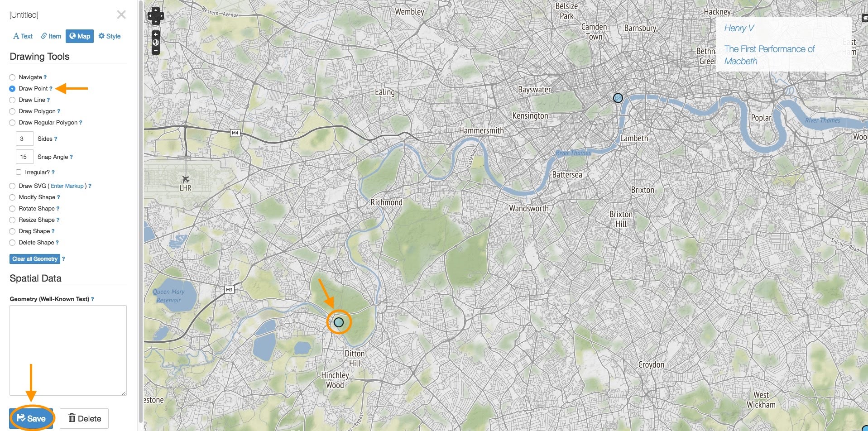The width and height of the screenshot is (868, 431).
Task: Open the layer switcher icon at top-right of map
Action: [865, 19]
